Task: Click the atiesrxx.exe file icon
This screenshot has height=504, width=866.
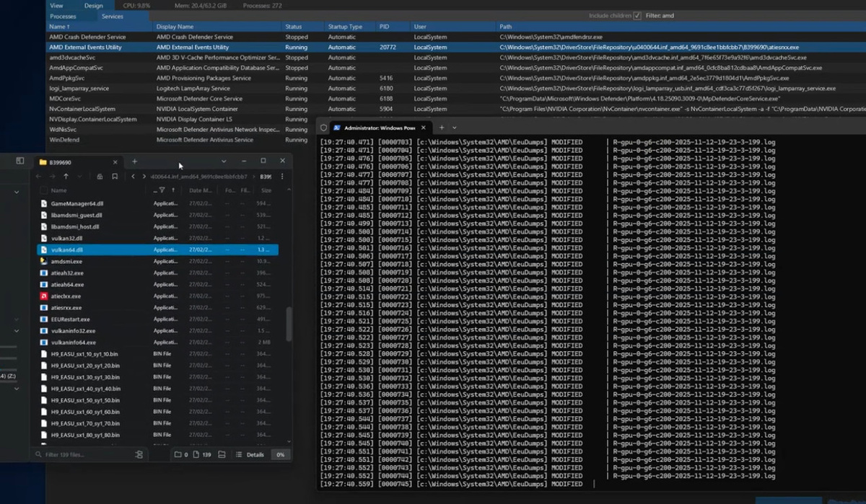Action: (x=45, y=307)
